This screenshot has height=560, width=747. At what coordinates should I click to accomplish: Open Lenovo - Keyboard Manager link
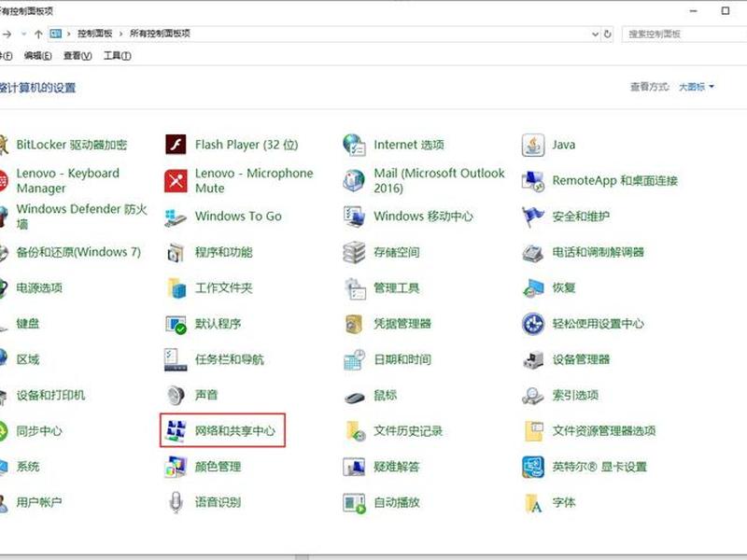67,180
